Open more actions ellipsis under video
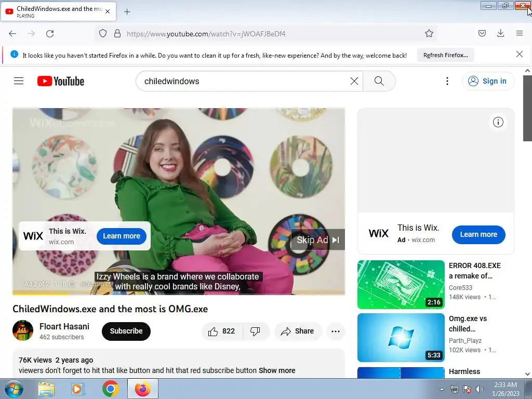 coord(335,331)
